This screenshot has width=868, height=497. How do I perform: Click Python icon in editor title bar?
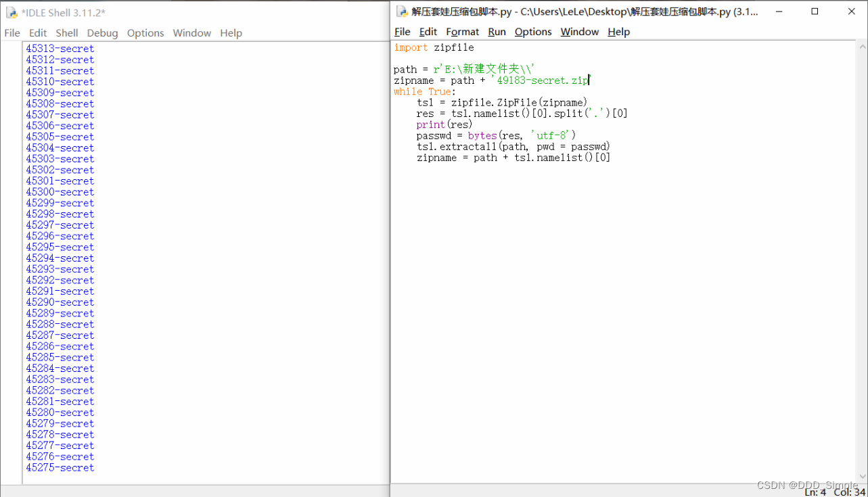402,11
